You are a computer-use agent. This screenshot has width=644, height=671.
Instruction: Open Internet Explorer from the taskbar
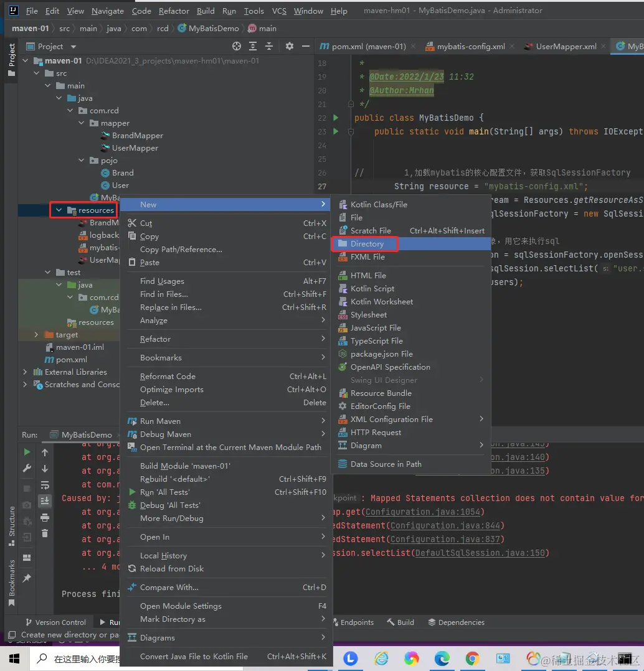coord(381,659)
